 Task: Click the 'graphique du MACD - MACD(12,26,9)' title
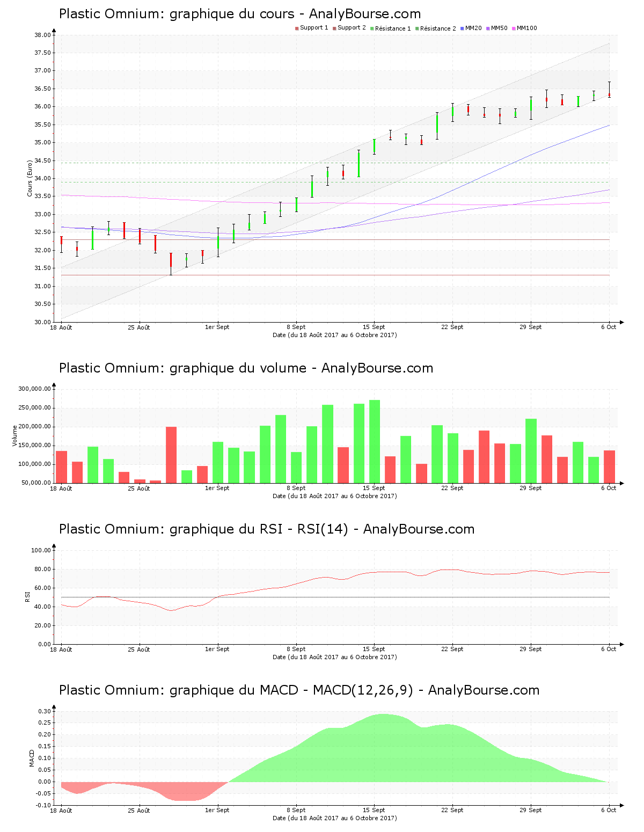tap(299, 690)
